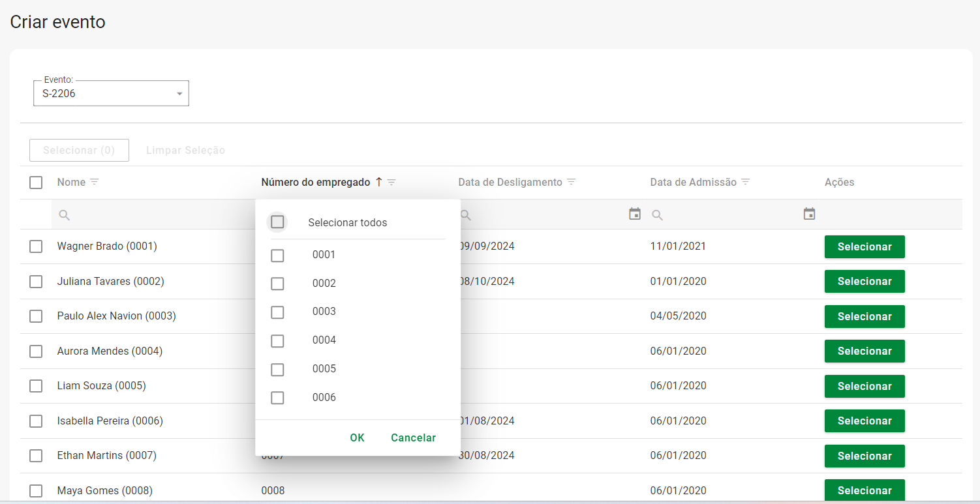Tick the row checkbox for Wagner Brado
Image resolution: width=980 pixels, height=504 pixels.
point(36,246)
